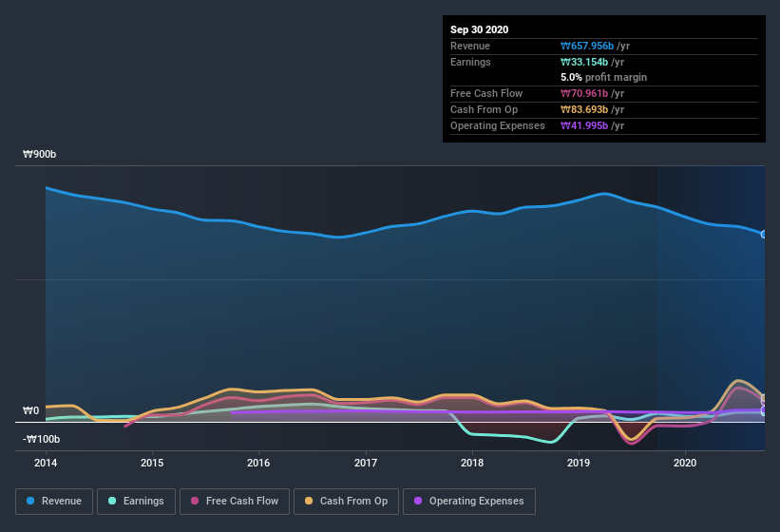Viewport: 780px width, 532px height.
Task: Click the ₩900b y-axis label
Action: (x=41, y=154)
